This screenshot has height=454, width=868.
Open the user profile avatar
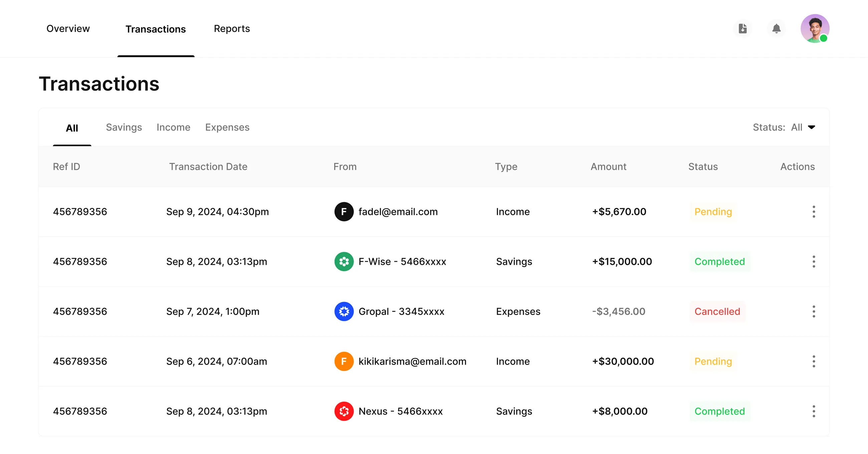(815, 29)
